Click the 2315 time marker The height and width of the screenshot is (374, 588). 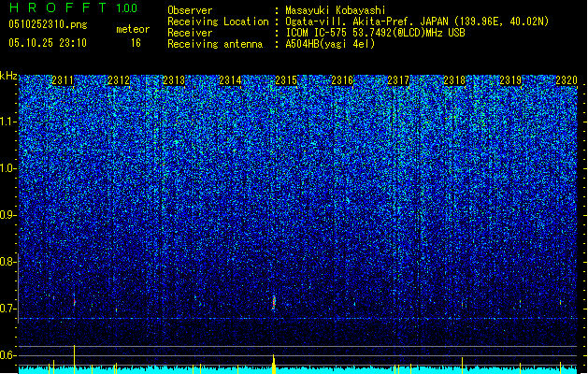286,80
